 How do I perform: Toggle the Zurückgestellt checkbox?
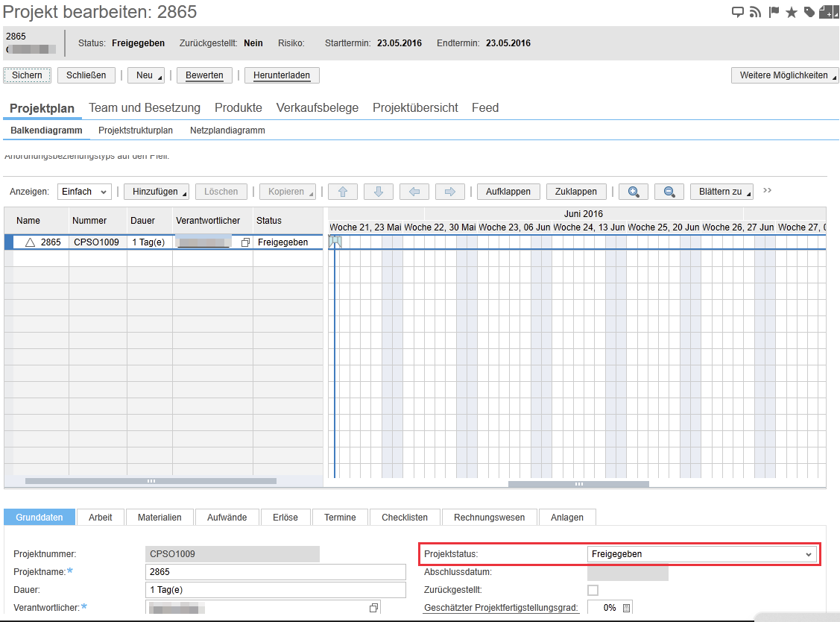593,591
